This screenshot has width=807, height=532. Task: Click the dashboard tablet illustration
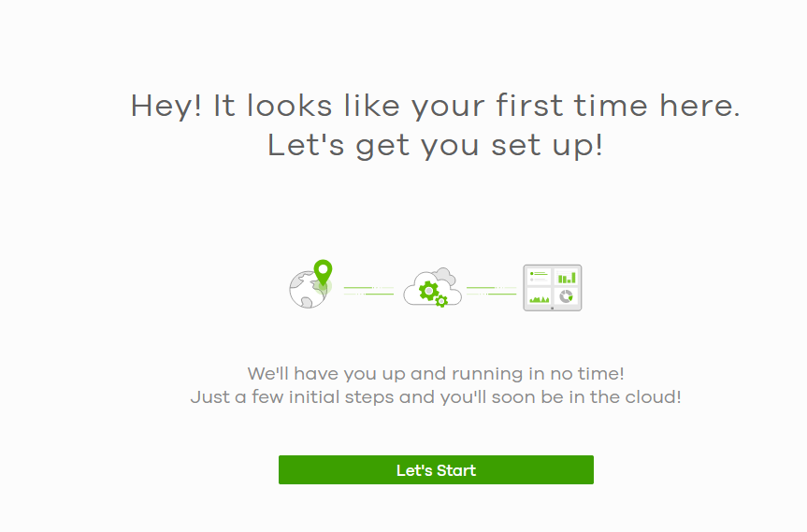click(x=553, y=288)
